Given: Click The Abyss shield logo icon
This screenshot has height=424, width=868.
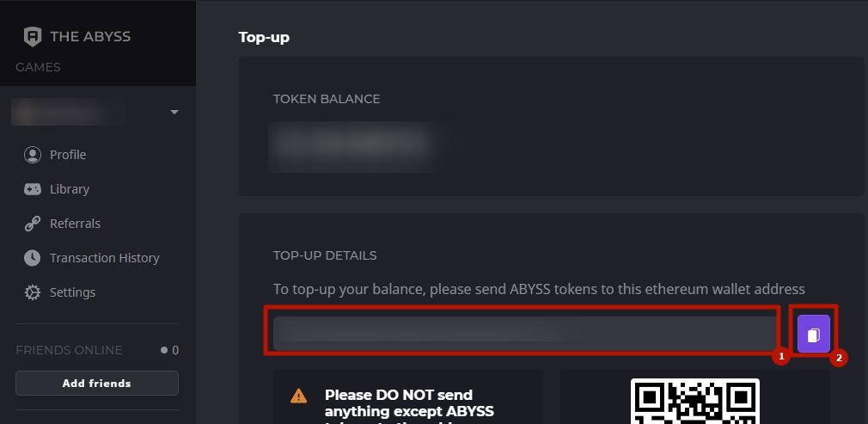Looking at the screenshot, I should pos(33,37).
